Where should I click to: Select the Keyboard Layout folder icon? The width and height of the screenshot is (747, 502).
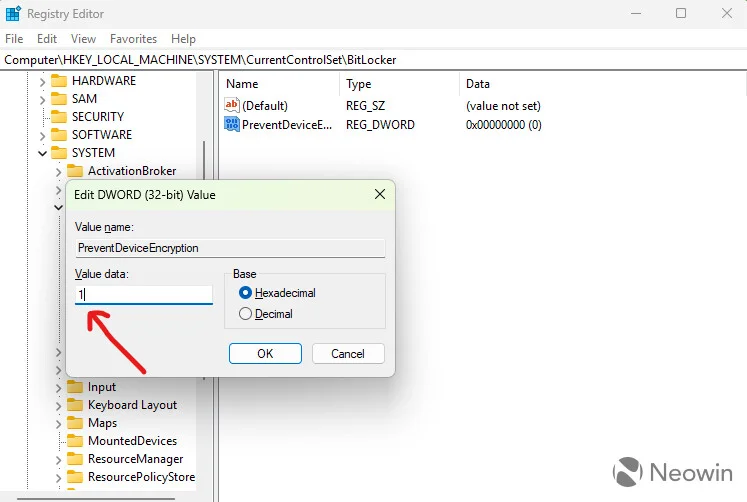(75, 405)
